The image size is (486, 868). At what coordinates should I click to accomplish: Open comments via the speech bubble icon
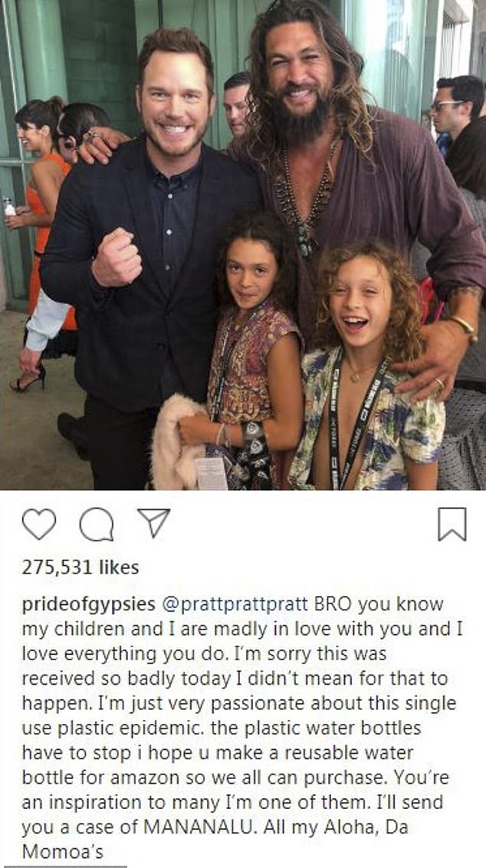tap(97, 524)
